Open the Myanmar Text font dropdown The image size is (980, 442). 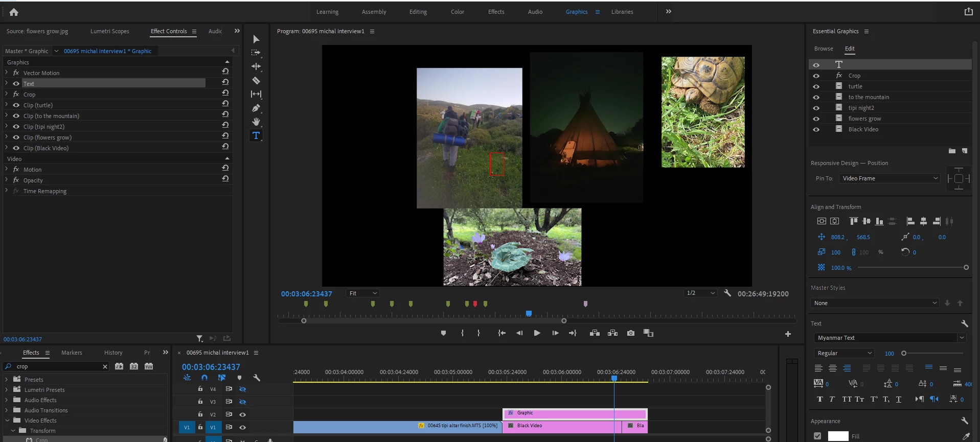888,338
